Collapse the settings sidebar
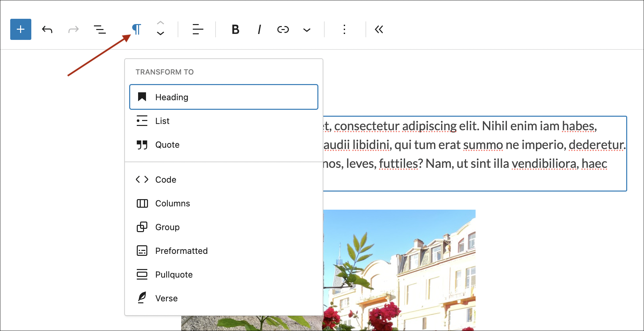Viewport: 644px width, 331px height. tap(379, 29)
